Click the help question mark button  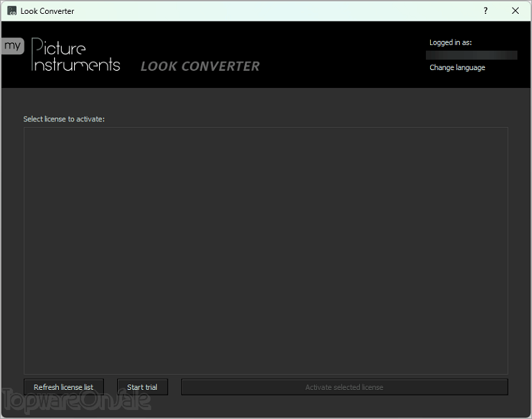pyautogui.click(x=486, y=11)
